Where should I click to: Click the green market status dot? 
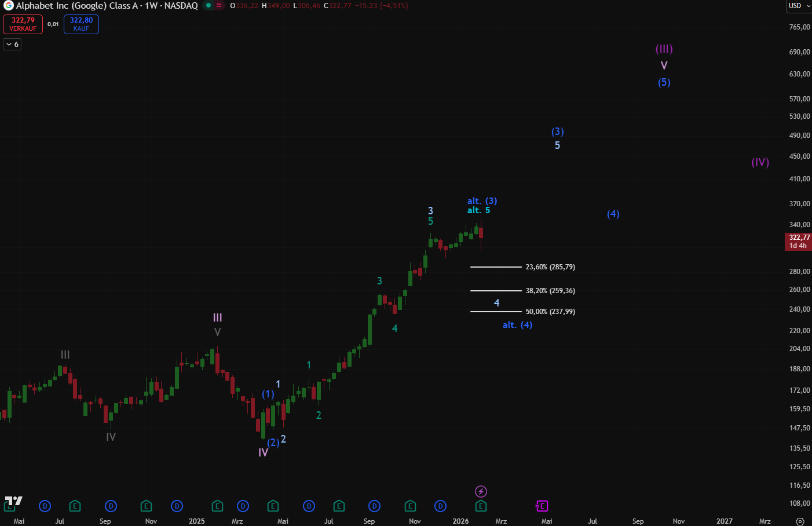[x=208, y=6]
